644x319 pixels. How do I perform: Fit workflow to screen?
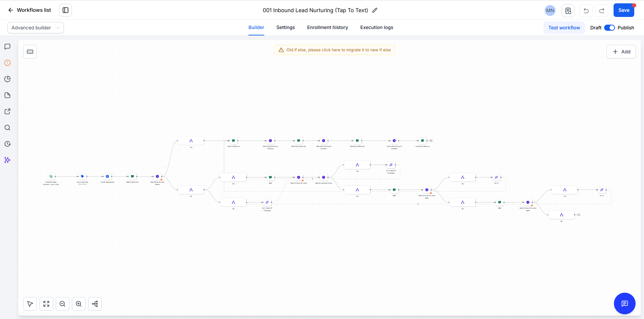point(46,304)
